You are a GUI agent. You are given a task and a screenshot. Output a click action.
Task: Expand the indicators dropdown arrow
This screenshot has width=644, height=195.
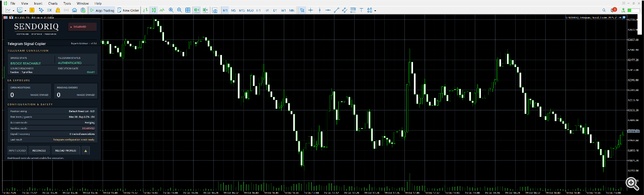(25, 10)
